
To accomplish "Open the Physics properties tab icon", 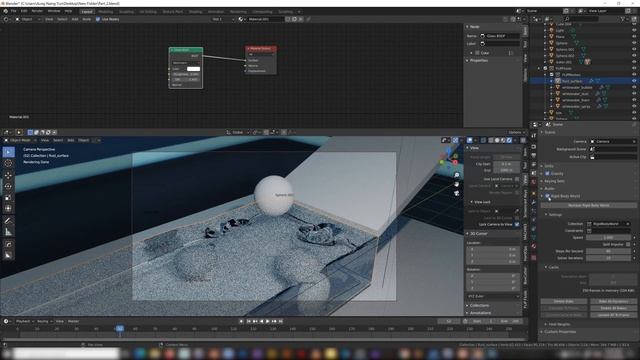I will pos(533,220).
